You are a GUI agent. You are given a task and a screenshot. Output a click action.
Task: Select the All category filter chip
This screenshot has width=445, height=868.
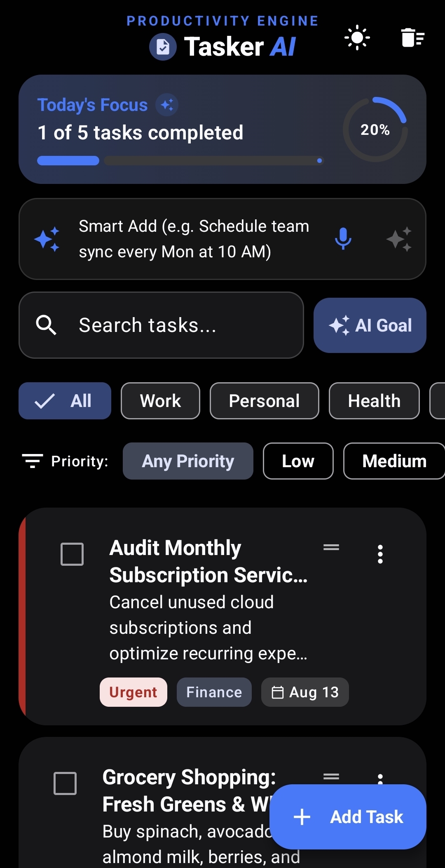pos(65,401)
